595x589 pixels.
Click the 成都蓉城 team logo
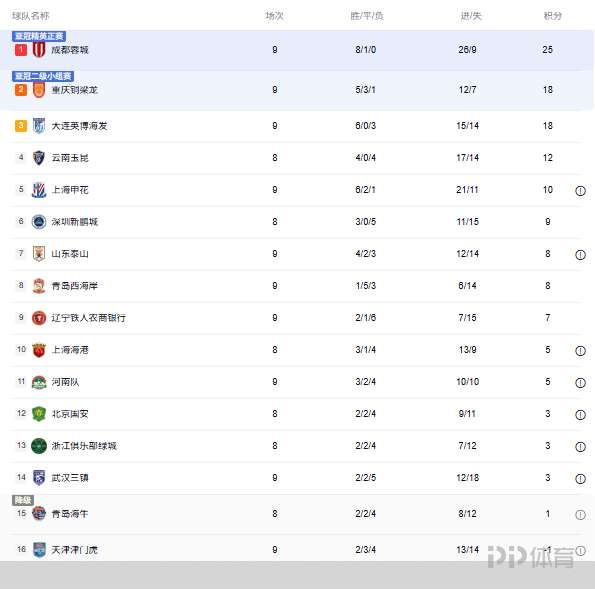(39, 50)
